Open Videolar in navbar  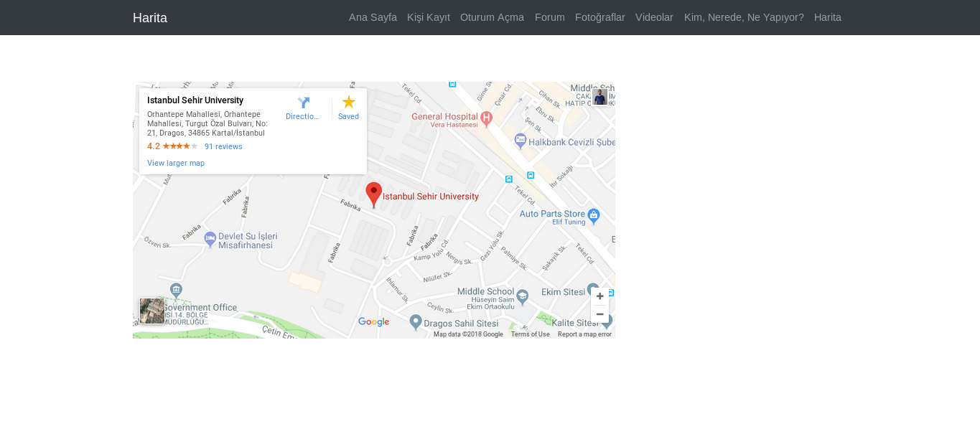point(654,17)
